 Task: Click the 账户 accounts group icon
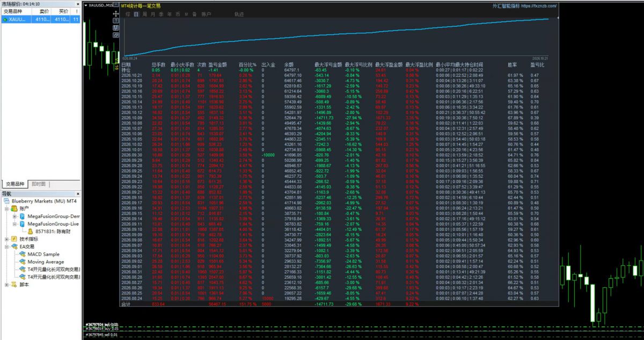click(x=14, y=208)
